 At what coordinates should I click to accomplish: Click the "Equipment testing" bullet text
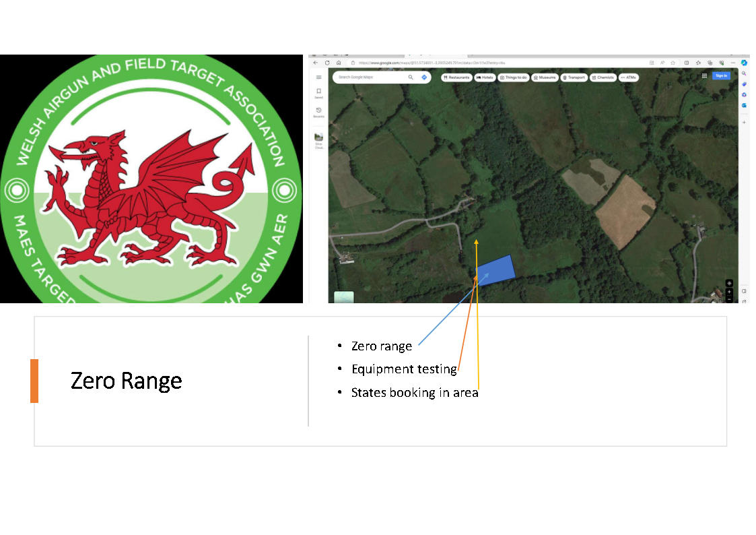coord(404,369)
